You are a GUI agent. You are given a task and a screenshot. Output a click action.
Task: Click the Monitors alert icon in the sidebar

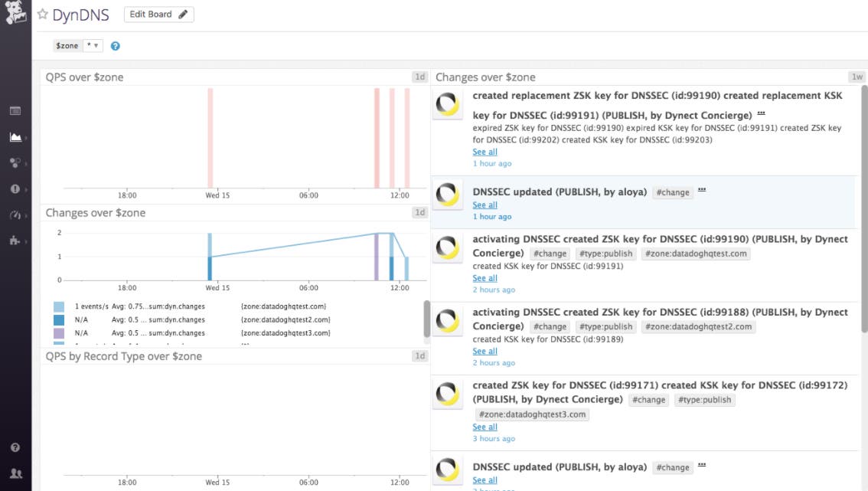(x=14, y=188)
